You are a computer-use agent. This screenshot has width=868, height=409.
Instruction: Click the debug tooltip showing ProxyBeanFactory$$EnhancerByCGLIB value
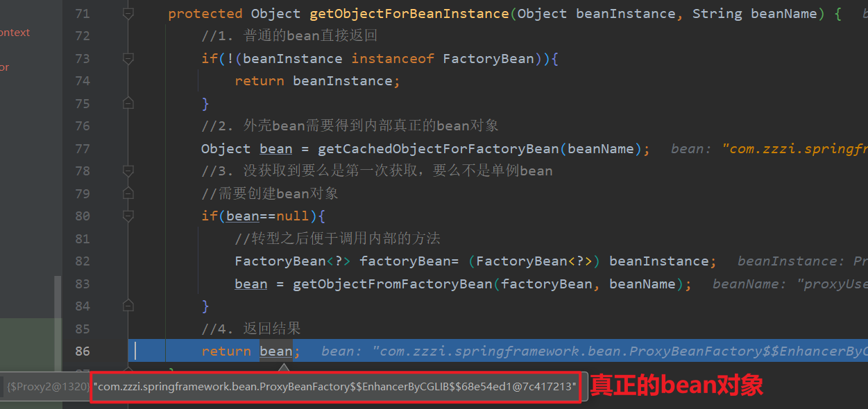click(x=336, y=387)
